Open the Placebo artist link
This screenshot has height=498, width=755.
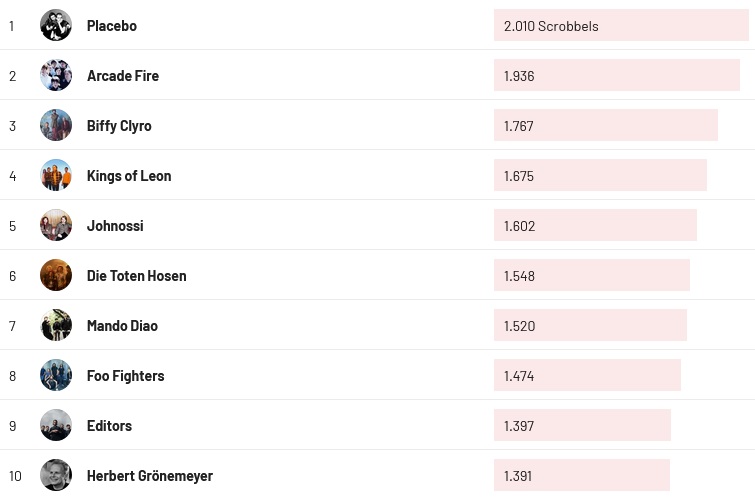click(x=112, y=26)
